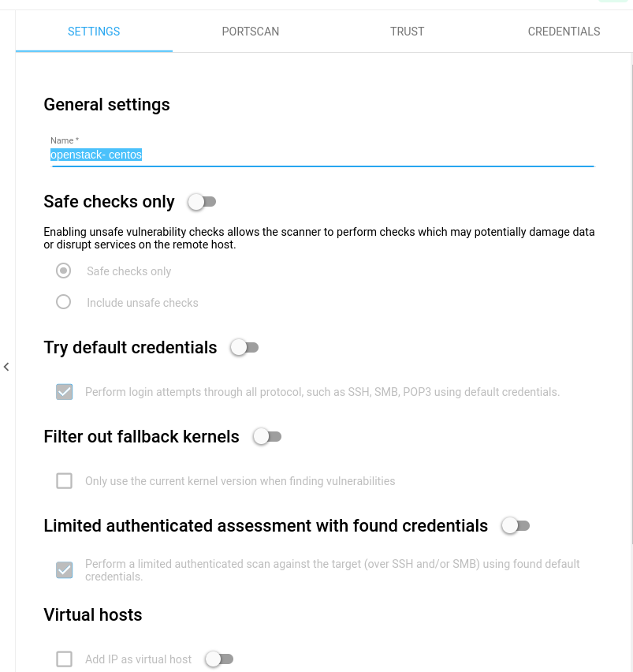Image resolution: width=633 pixels, height=672 pixels.
Task: Uncheck 'Perform login attempts through all protocol' checkbox
Action: tap(65, 392)
